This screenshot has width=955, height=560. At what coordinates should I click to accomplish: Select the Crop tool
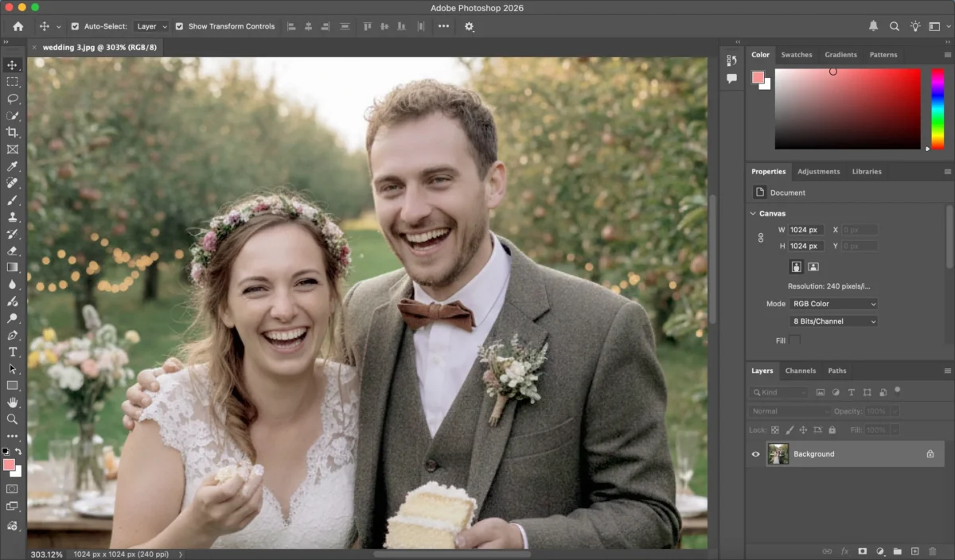12,132
